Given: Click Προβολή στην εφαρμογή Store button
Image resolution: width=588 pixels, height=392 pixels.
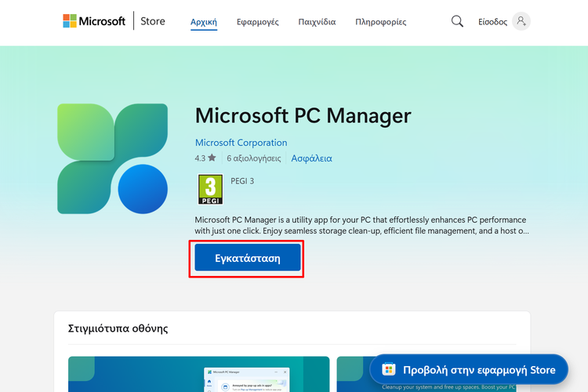Looking at the screenshot, I should tap(469, 370).
